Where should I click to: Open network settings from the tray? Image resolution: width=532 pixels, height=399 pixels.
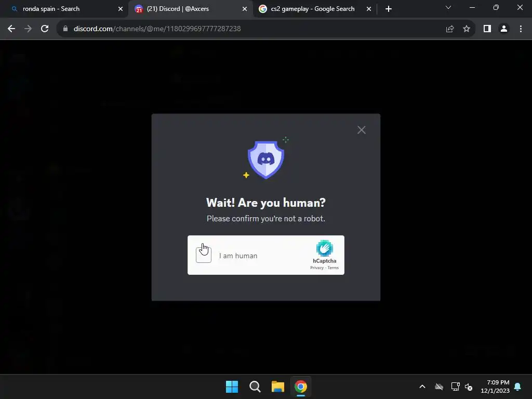tap(455, 387)
